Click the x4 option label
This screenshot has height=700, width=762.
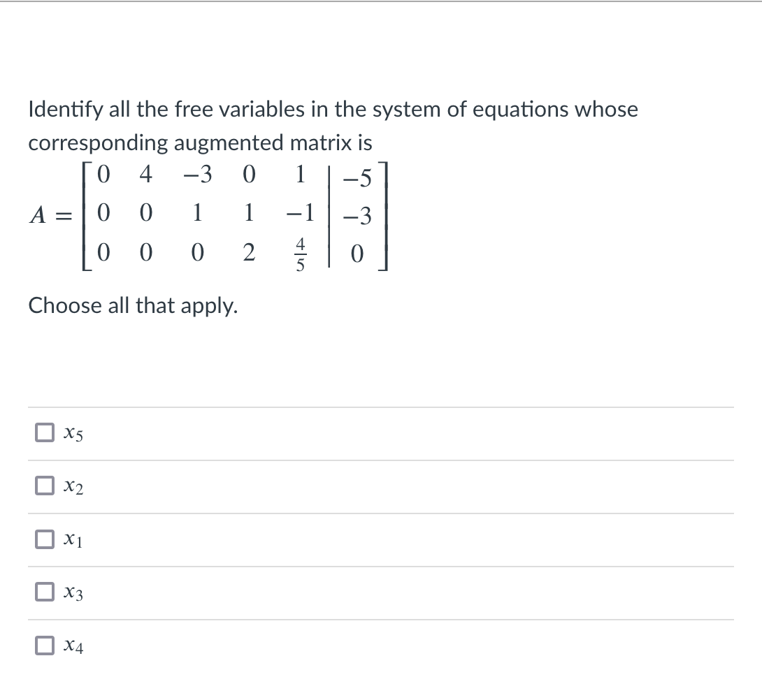coord(72,646)
